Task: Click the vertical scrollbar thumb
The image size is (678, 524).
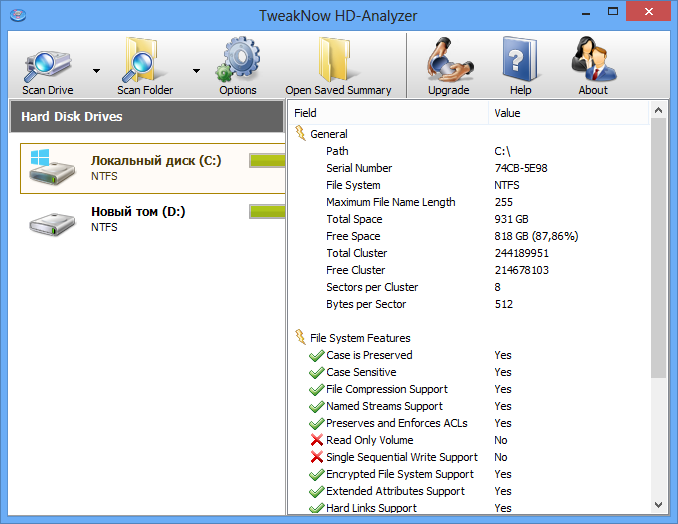Action: pos(659,248)
